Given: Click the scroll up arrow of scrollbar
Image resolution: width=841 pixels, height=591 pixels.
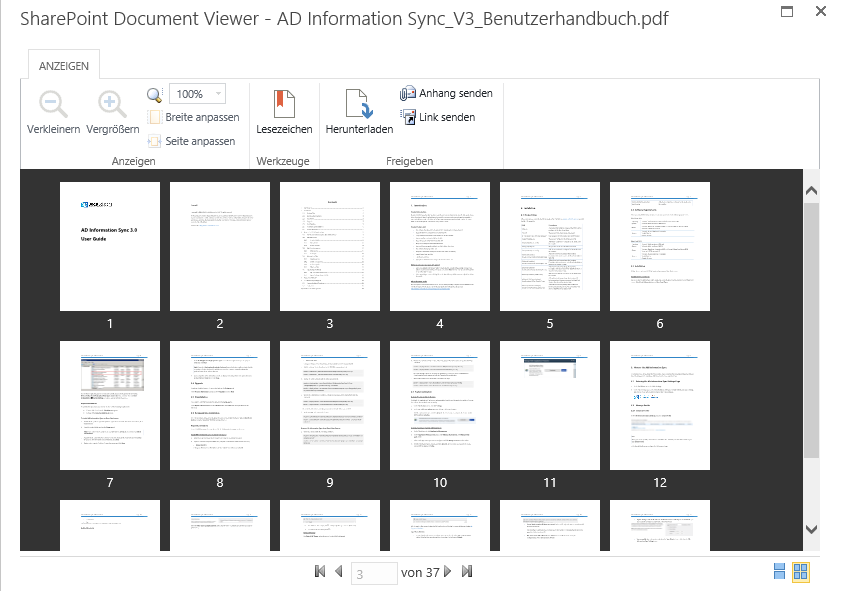Looking at the screenshot, I should [812, 190].
